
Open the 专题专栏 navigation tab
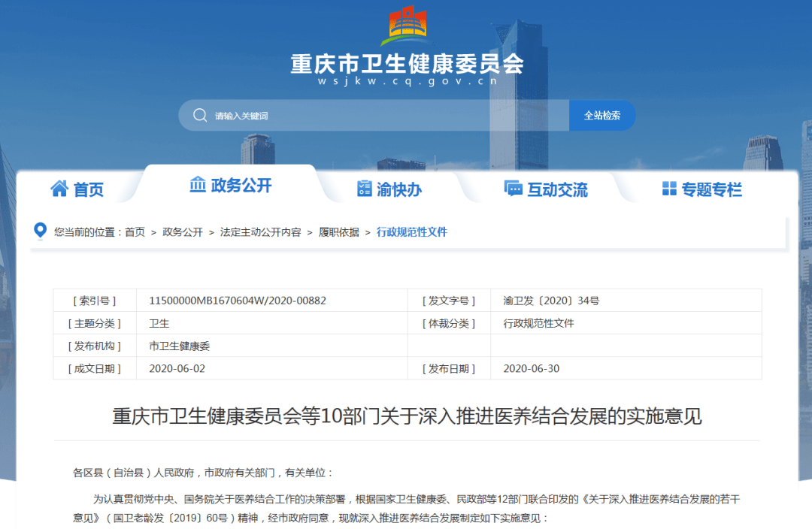point(702,189)
